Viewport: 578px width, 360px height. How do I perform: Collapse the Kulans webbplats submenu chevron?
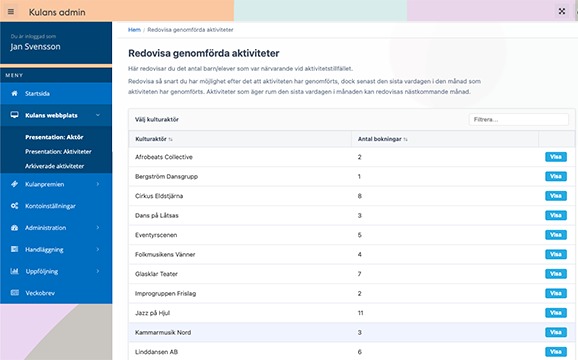98,115
